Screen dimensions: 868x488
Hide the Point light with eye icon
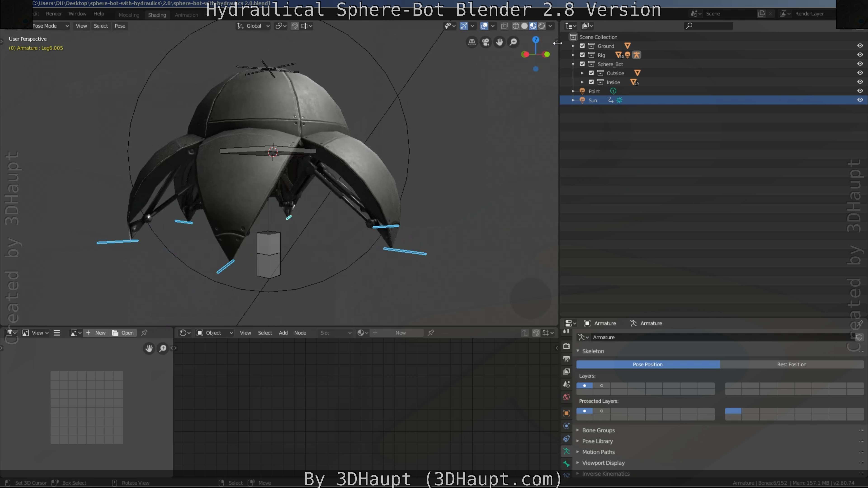click(860, 91)
